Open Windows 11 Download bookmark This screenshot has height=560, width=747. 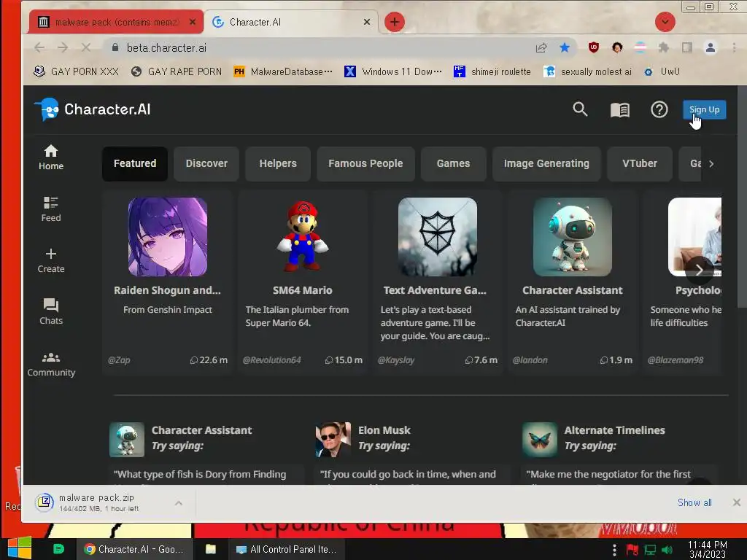pyautogui.click(x=393, y=71)
